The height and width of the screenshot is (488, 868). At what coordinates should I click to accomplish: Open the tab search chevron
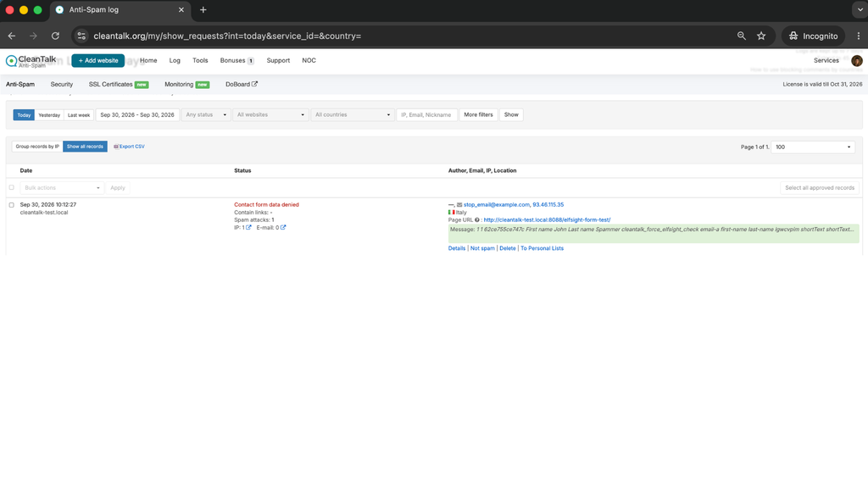tap(860, 10)
